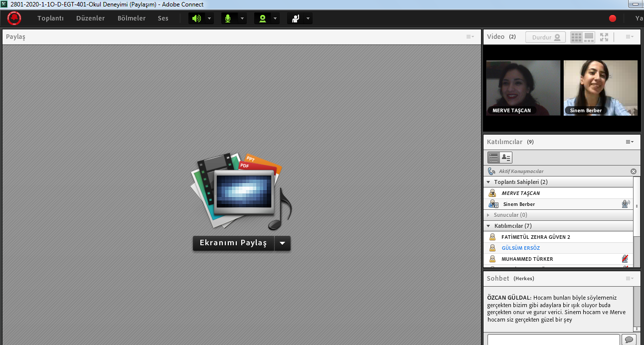Maximize the Video pod to fullscreen
644x345 pixels.
[x=604, y=37]
